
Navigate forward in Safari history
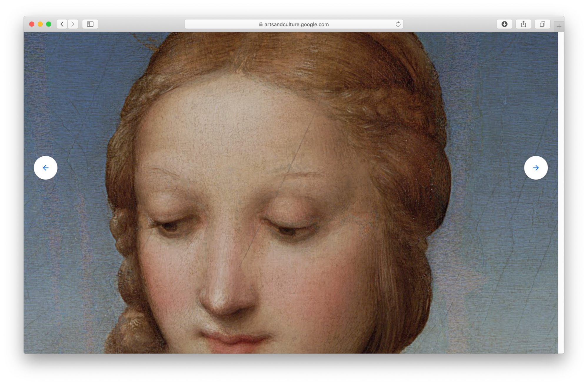[73, 24]
